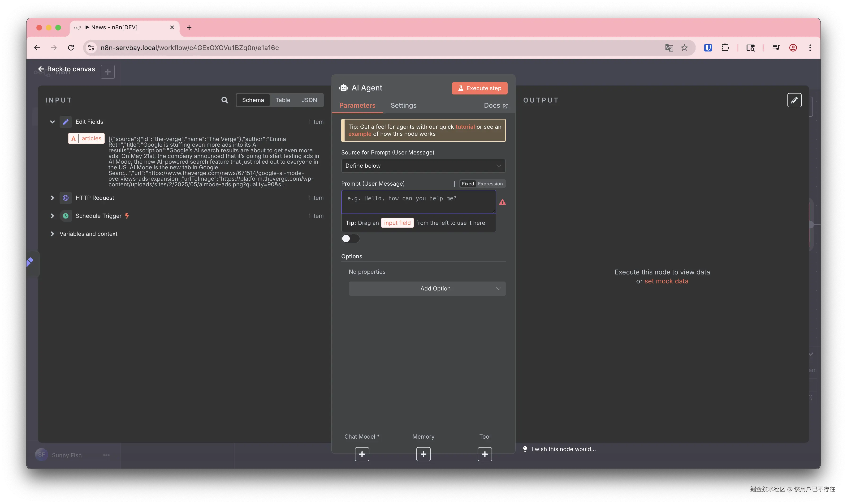
Task: Click the red warning triangle icon
Action: tap(502, 202)
